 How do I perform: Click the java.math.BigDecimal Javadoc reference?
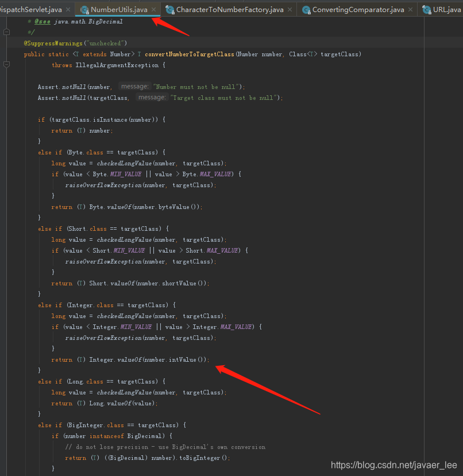coord(88,22)
